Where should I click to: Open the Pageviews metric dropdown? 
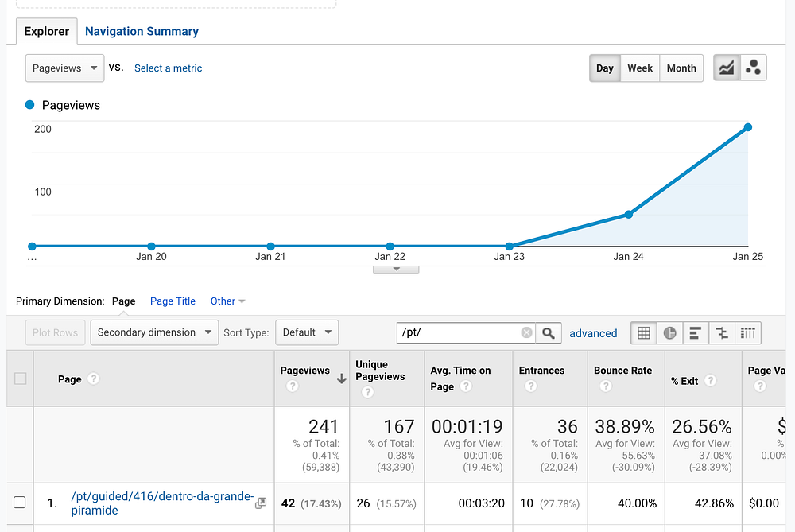[65, 68]
